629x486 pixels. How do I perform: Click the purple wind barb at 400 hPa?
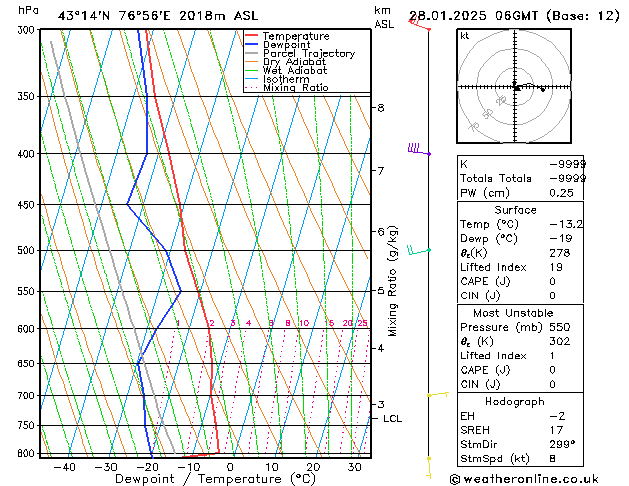coord(419,149)
